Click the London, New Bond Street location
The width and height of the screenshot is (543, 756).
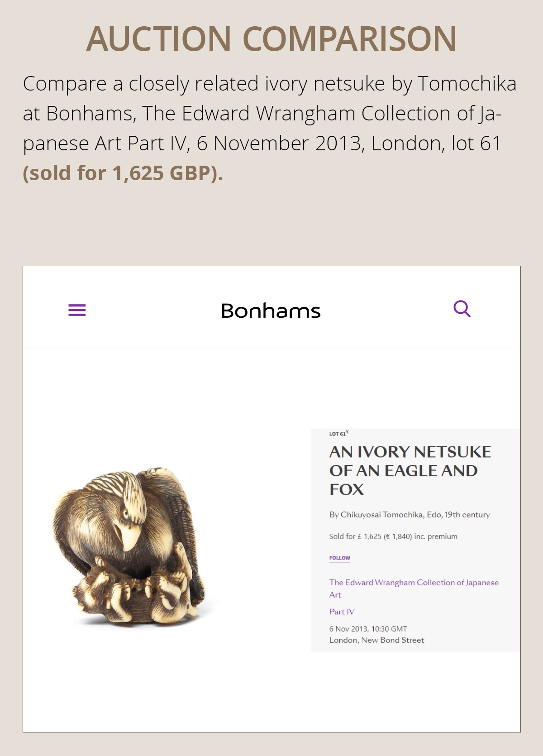click(x=376, y=640)
